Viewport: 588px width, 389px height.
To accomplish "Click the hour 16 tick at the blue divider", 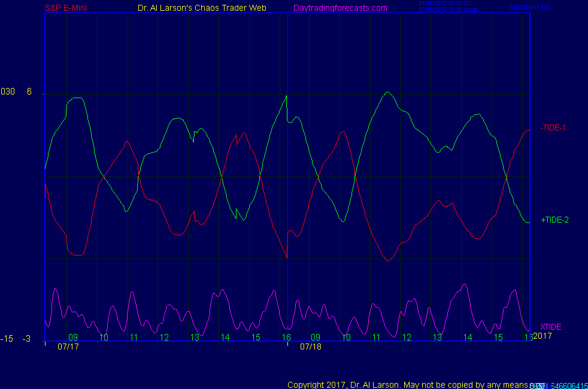I will tap(286, 338).
